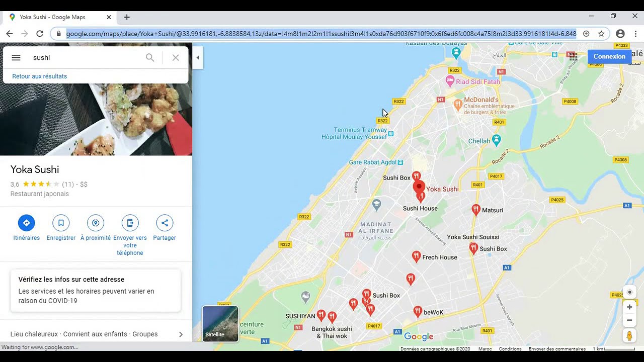This screenshot has height=362, width=644.
Task: Open a new browser tab
Action: pos(127,17)
